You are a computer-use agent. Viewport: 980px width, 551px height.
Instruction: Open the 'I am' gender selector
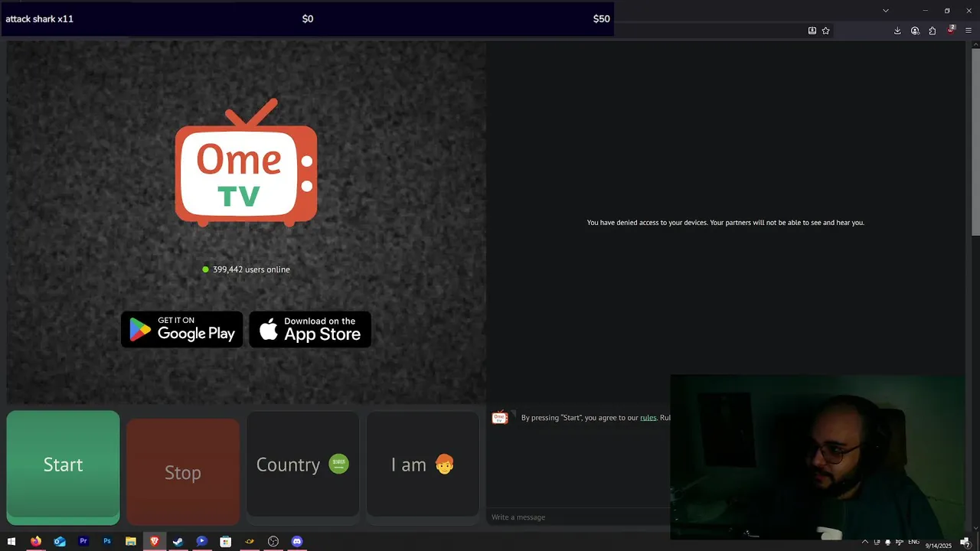coord(423,465)
